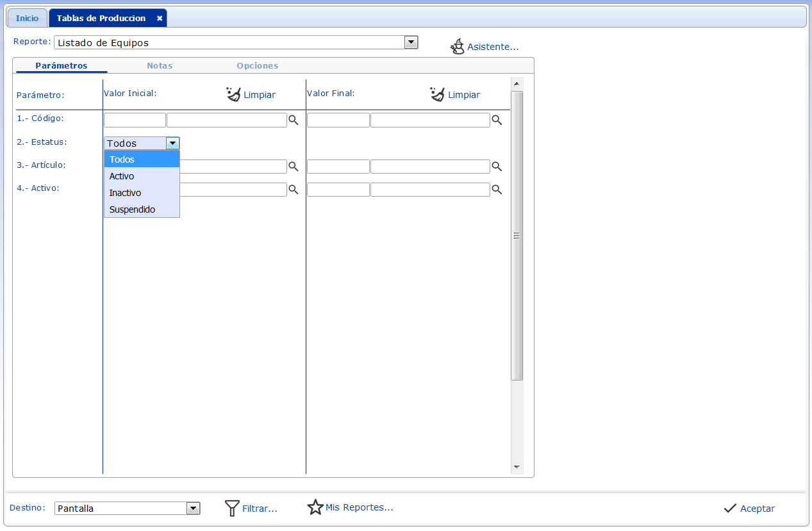812x531 pixels.
Task: Focus Código final description field
Action: [430, 120]
